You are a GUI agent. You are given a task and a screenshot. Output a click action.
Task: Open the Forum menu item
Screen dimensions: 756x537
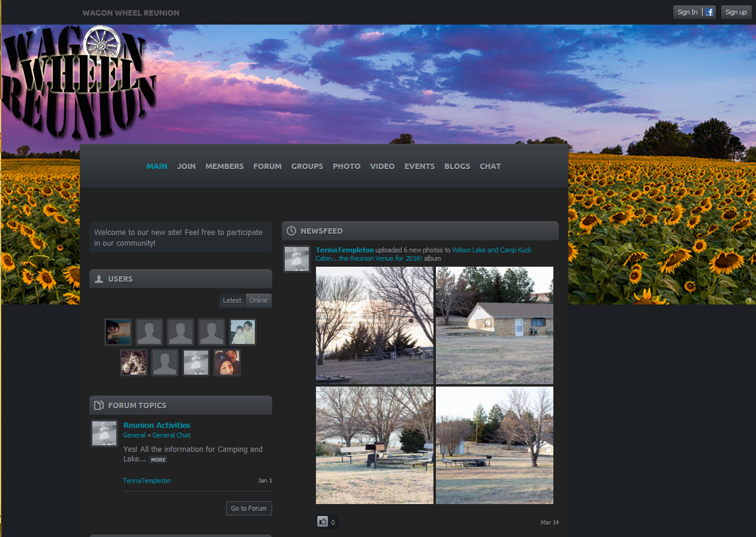(267, 166)
